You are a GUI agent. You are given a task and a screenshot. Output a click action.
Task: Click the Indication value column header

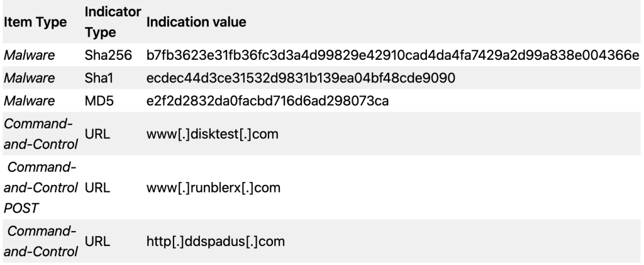pyautogui.click(x=196, y=22)
